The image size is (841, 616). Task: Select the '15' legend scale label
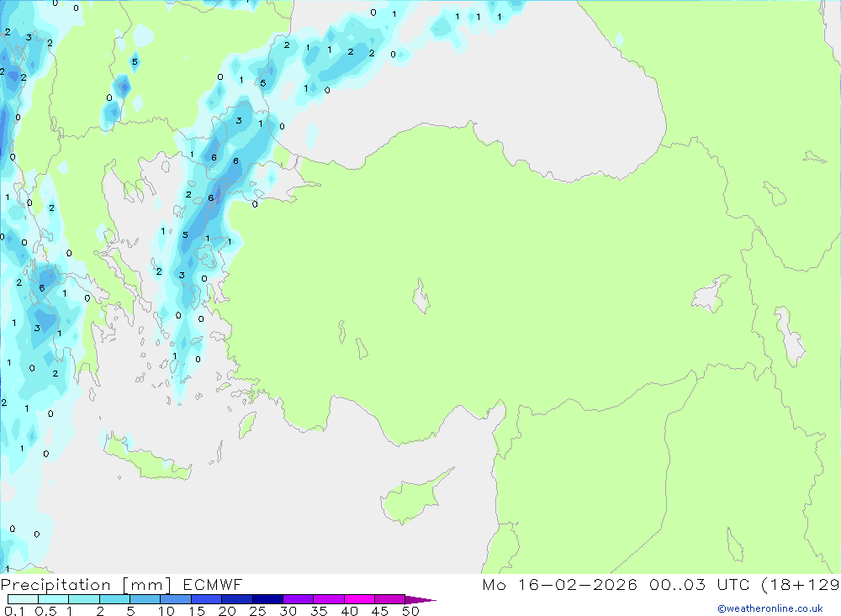197,611
